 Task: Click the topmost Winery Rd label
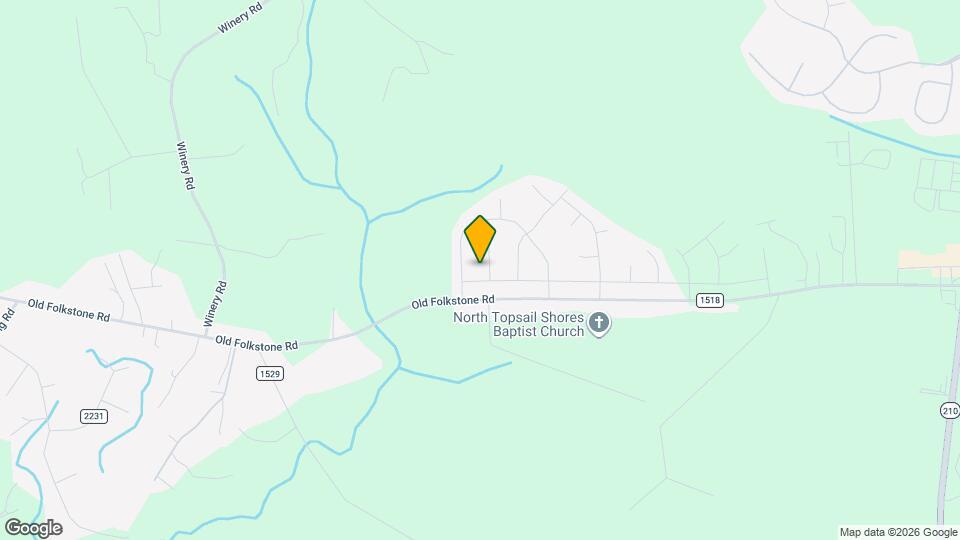pyautogui.click(x=240, y=18)
